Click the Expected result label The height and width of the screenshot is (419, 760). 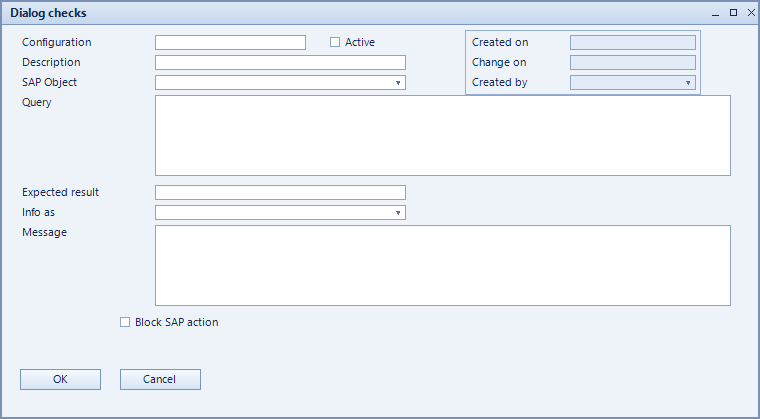pyautogui.click(x=61, y=192)
